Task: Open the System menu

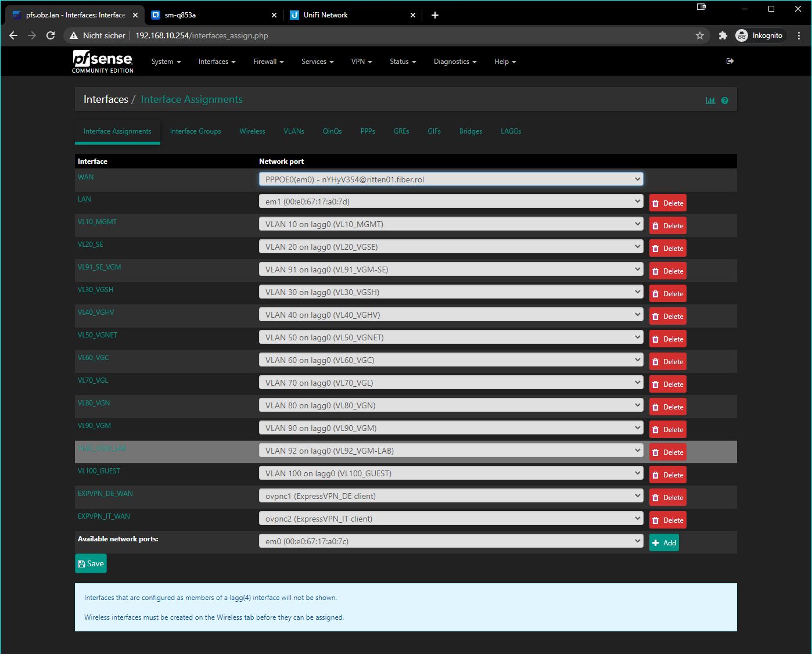Action: (166, 62)
